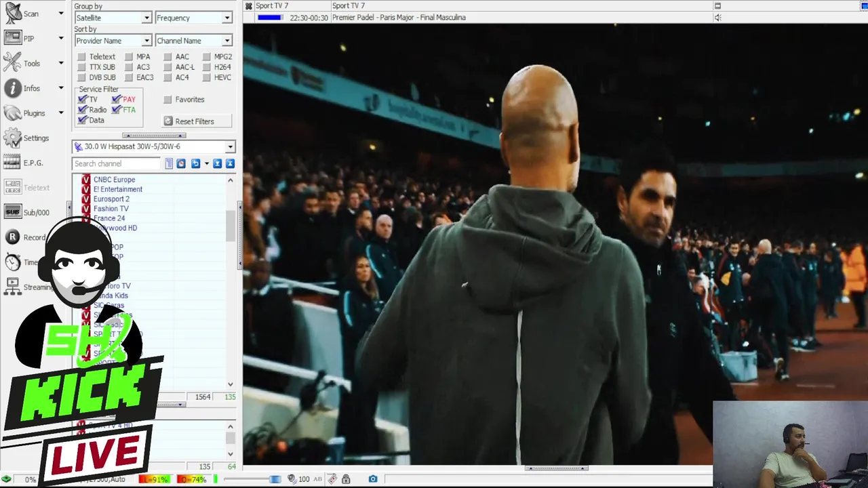Image resolution: width=868 pixels, height=488 pixels.
Task: Uncheck the PAY service filter
Action: [x=117, y=99]
